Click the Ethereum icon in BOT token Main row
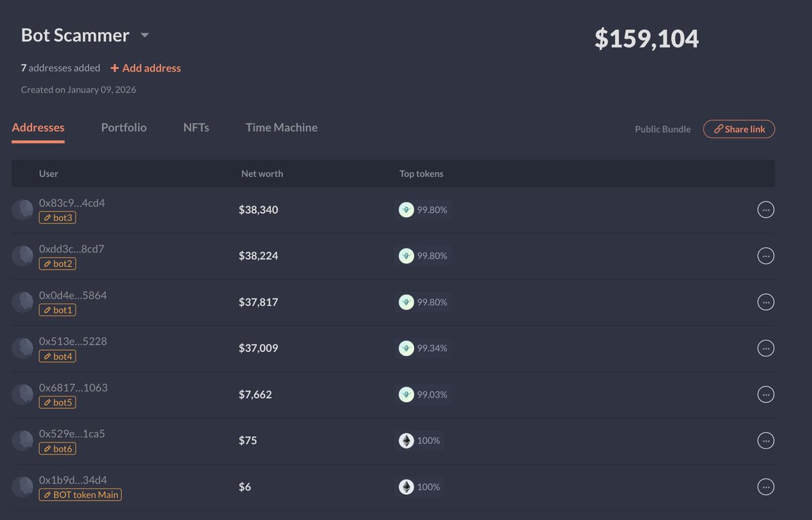812x520 pixels. [406, 487]
